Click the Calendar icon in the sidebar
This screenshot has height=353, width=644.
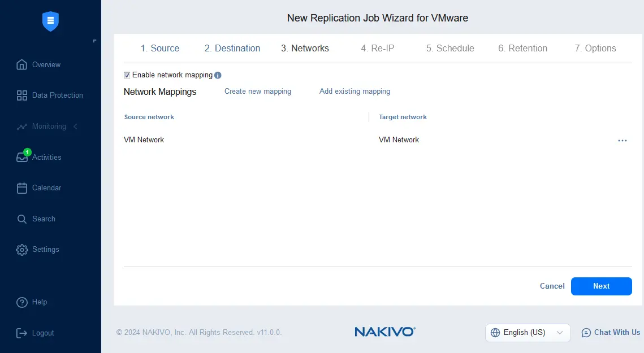tap(21, 188)
